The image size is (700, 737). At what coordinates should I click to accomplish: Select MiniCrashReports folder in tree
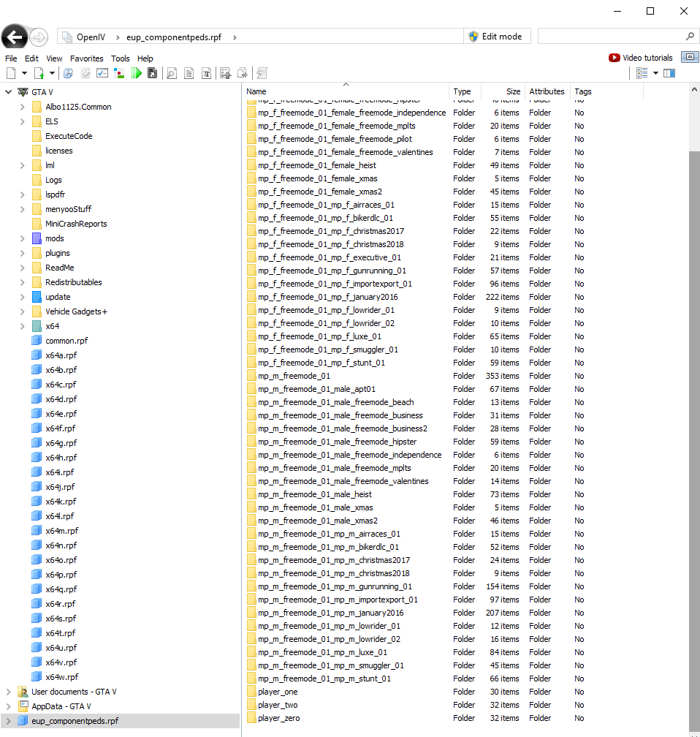pyautogui.click(x=76, y=224)
